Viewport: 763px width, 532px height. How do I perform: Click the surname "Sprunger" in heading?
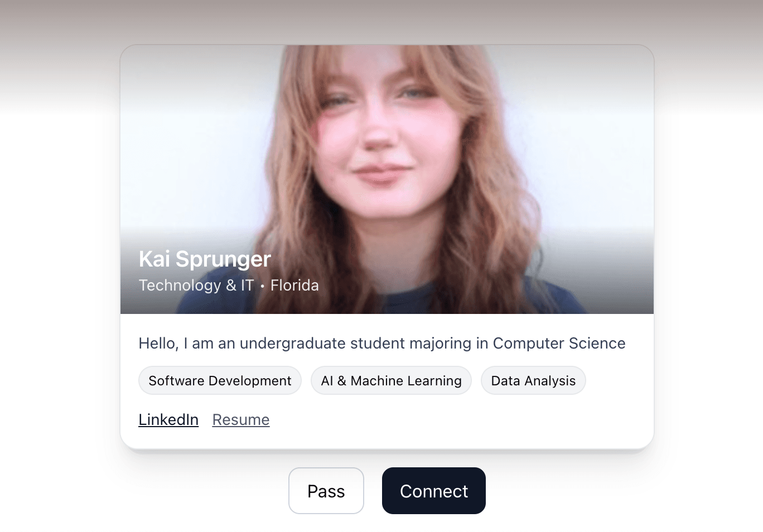(223, 259)
